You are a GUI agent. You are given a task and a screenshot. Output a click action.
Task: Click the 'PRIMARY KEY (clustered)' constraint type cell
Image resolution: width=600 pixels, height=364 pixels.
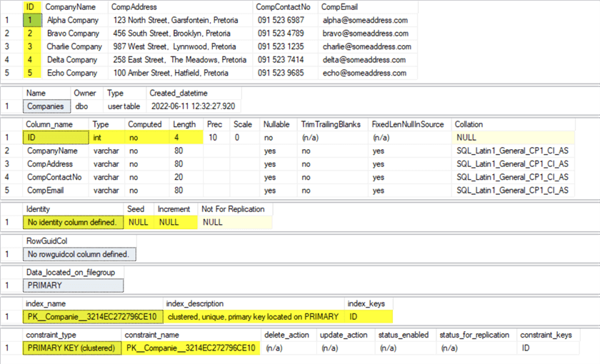pyautogui.click(x=72, y=348)
